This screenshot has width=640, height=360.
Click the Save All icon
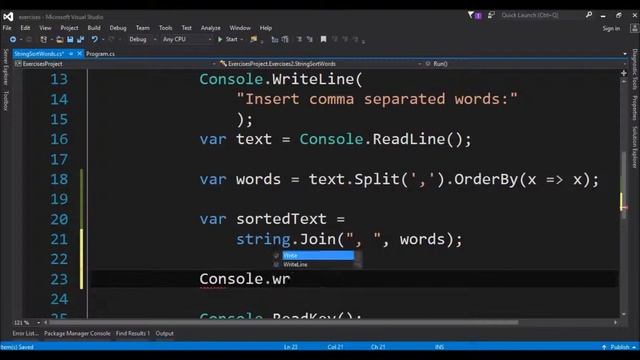[x=80, y=40]
